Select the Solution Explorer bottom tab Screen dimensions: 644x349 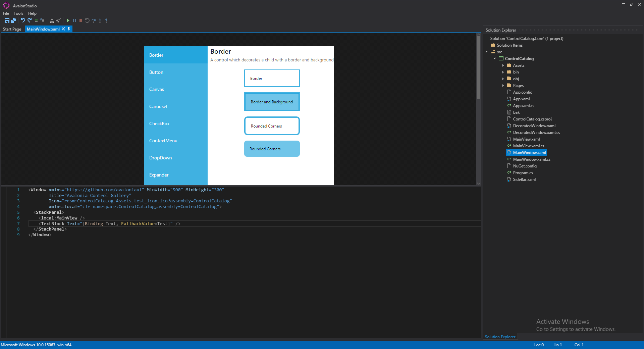click(x=500, y=337)
